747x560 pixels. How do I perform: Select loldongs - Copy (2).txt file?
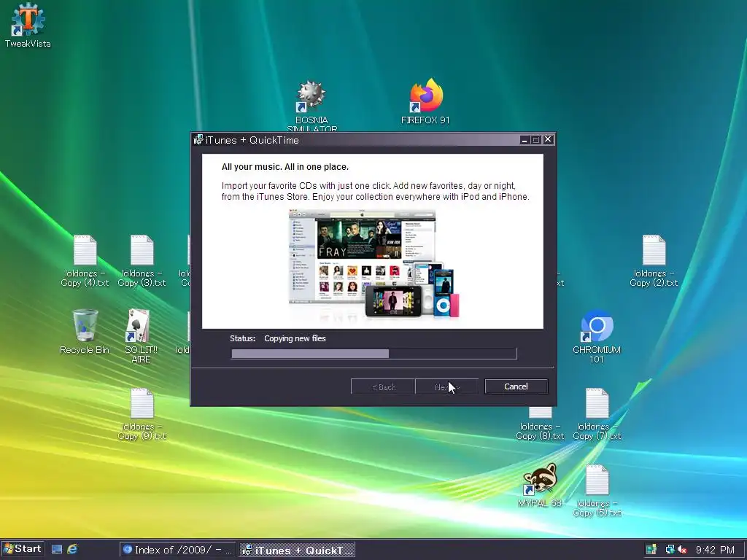point(654,261)
